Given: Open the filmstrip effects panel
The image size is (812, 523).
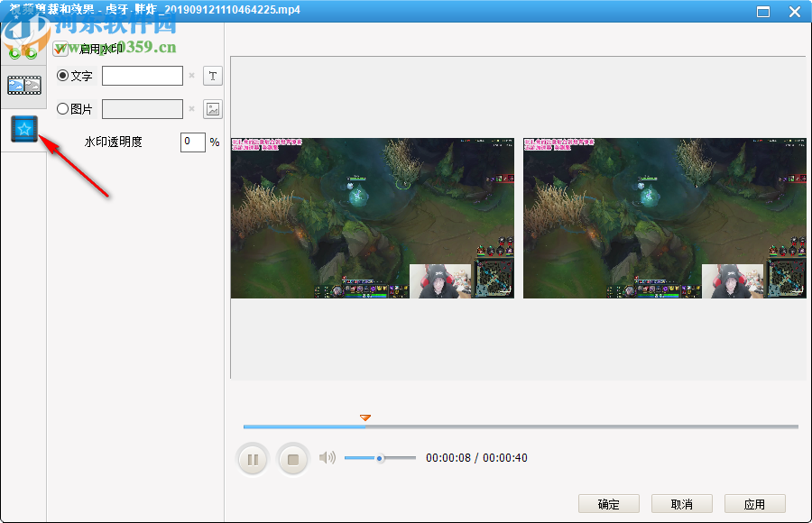Looking at the screenshot, I should (x=23, y=85).
